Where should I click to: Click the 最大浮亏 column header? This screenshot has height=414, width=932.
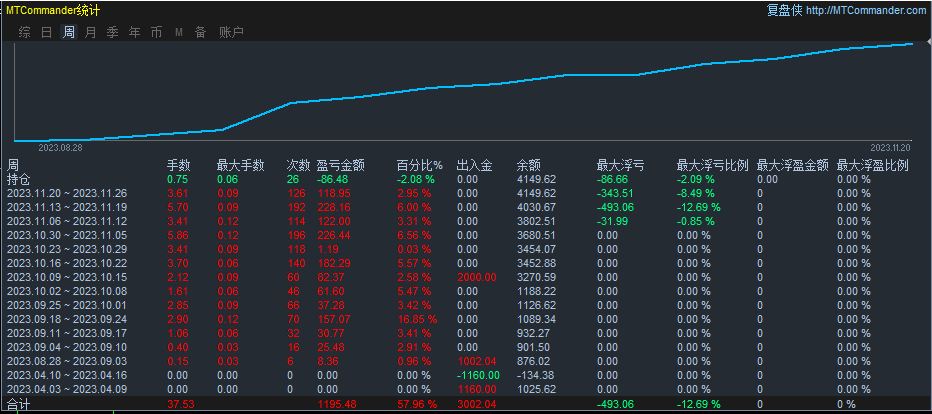[x=621, y=165]
